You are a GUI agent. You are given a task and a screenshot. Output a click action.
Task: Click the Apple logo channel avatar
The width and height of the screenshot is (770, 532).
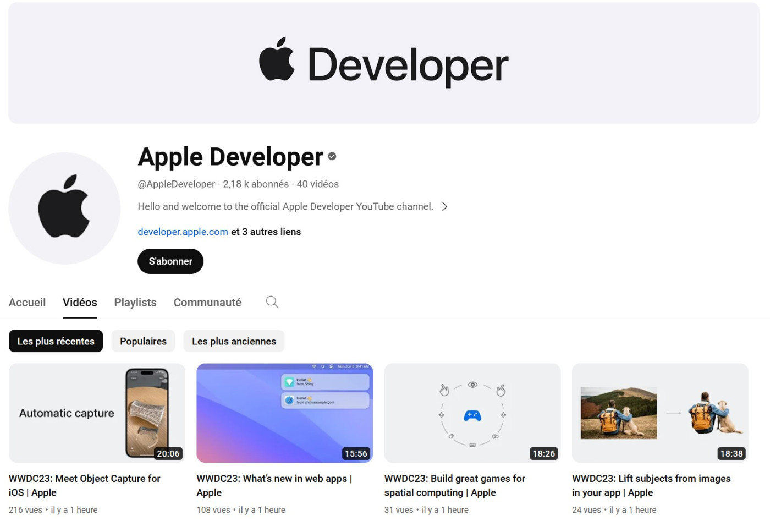coord(64,209)
